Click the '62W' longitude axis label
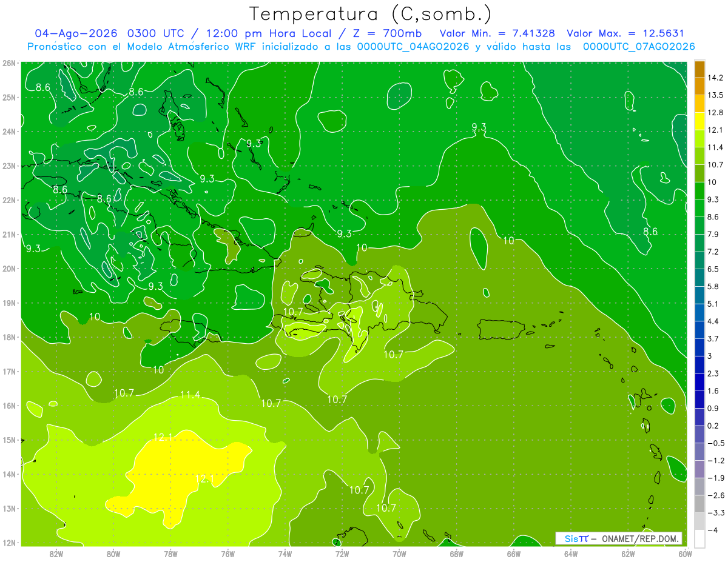The height and width of the screenshot is (562, 728). 628,554
